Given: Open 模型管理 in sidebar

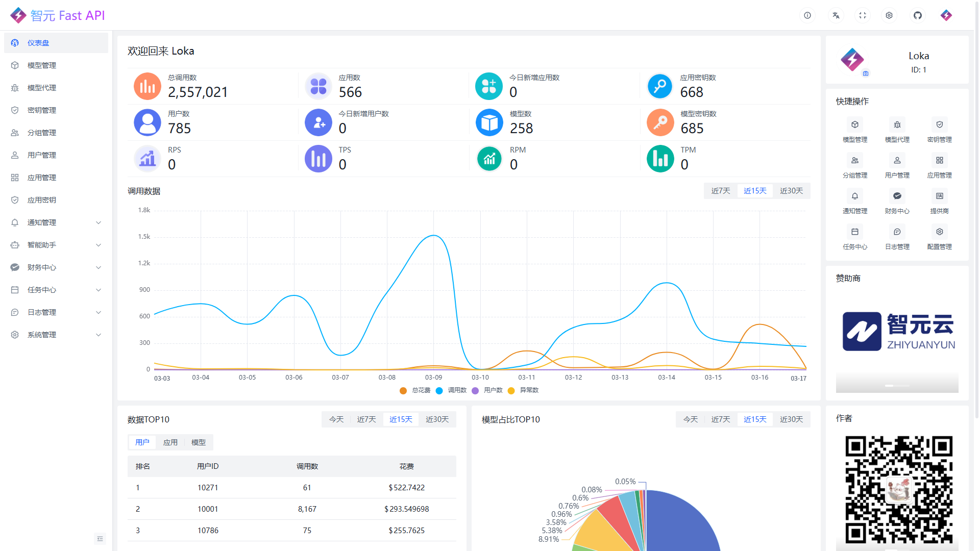Looking at the screenshot, I should tap(42, 65).
